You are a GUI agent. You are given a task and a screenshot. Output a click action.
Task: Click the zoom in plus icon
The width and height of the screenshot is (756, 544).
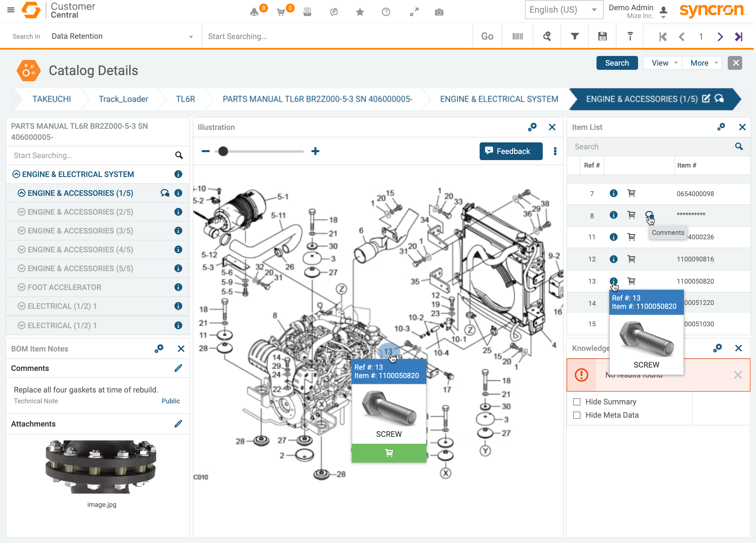click(x=315, y=151)
